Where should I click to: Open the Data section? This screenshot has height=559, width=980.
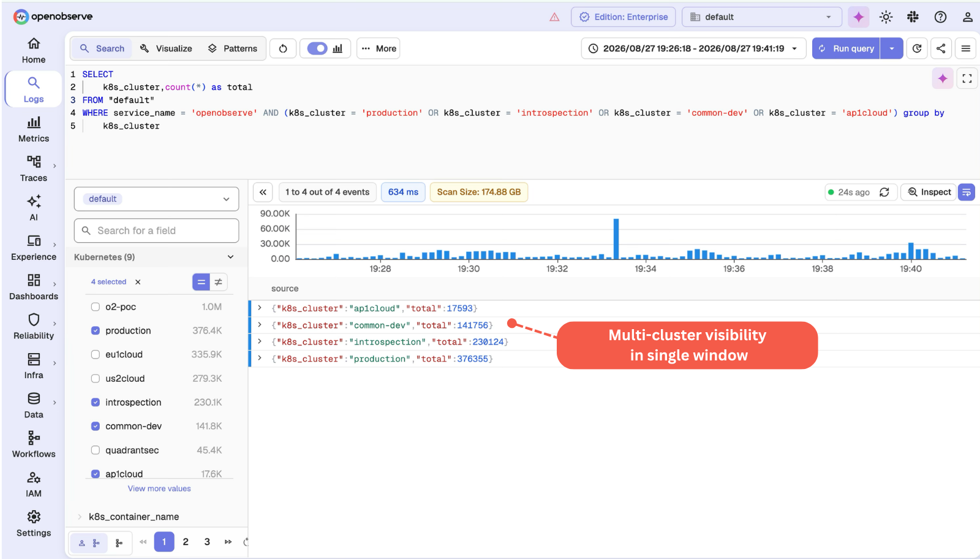[34, 405]
